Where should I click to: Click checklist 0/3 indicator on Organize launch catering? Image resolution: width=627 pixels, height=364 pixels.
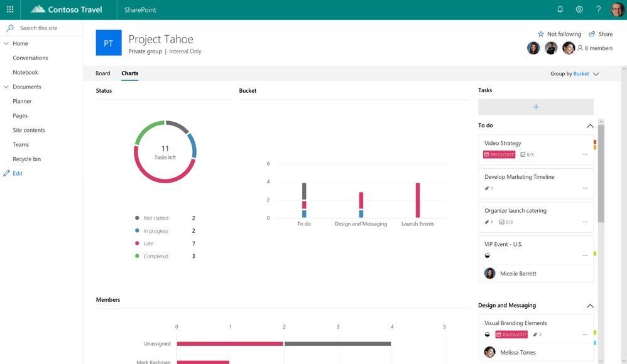click(506, 222)
